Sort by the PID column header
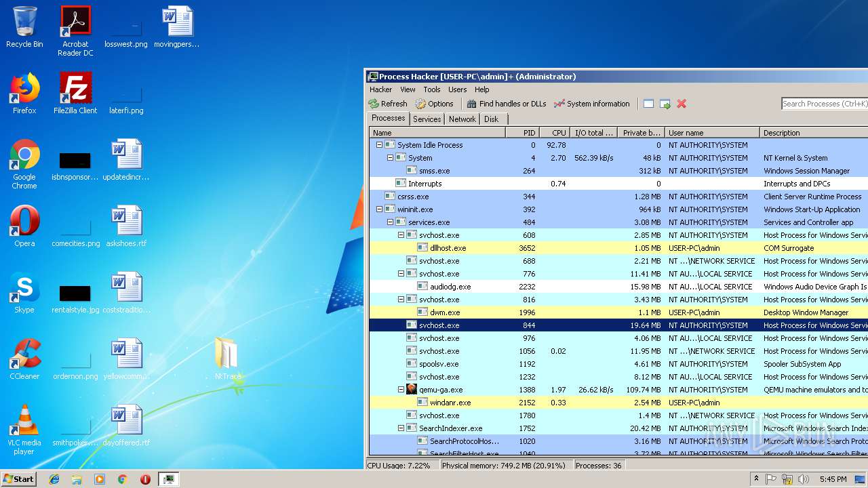 click(522, 133)
